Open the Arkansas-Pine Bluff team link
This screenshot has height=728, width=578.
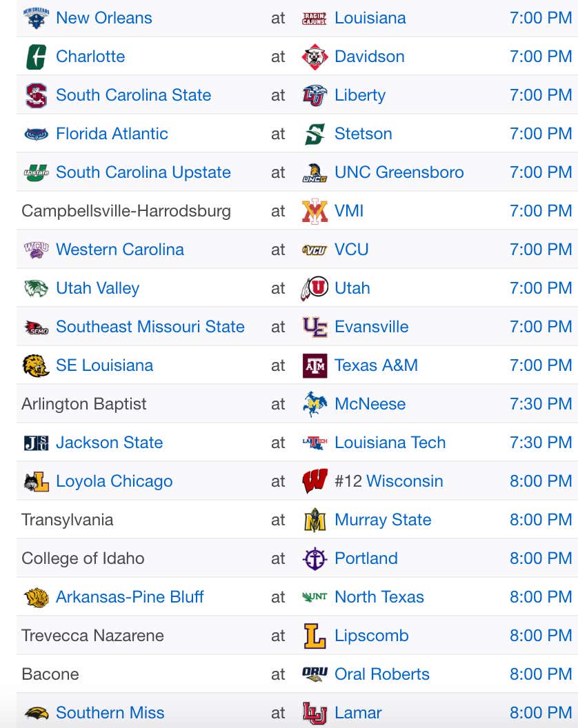(x=130, y=597)
